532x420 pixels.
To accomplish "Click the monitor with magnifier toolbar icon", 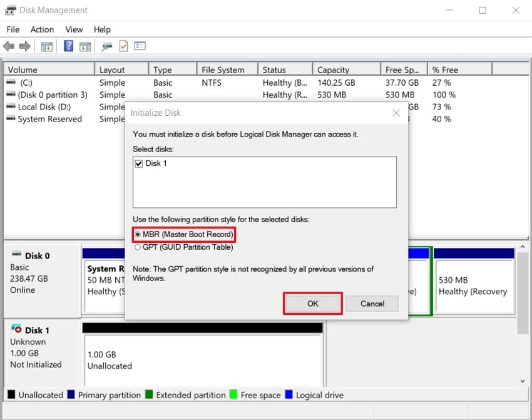I will [106, 46].
